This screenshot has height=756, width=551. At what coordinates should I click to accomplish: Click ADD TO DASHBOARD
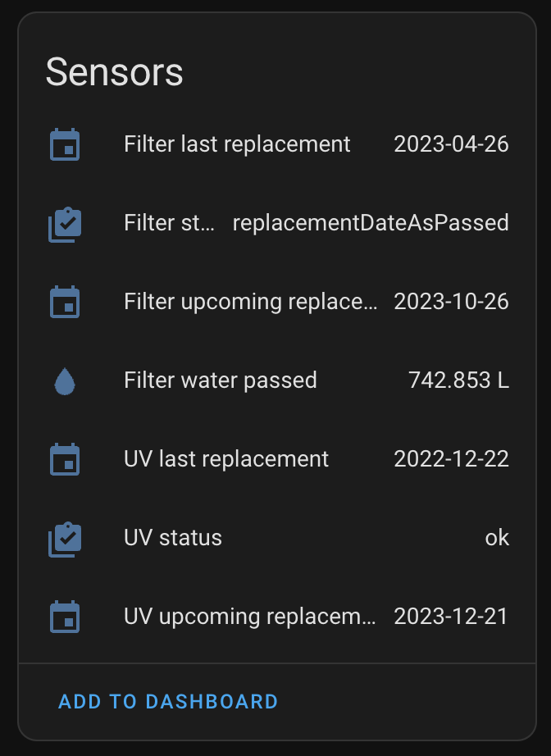167,701
